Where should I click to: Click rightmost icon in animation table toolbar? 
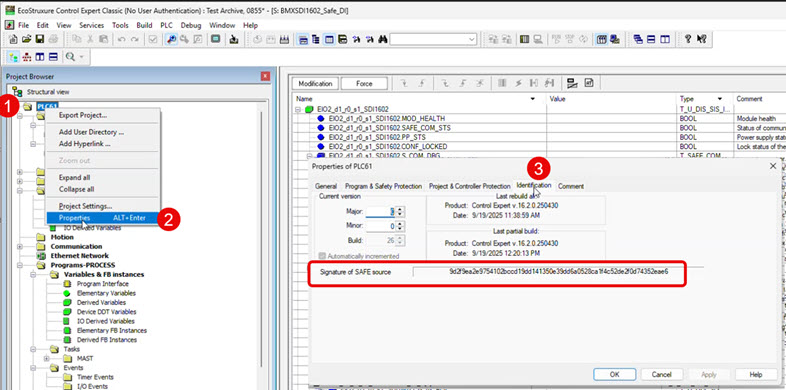click(x=590, y=83)
